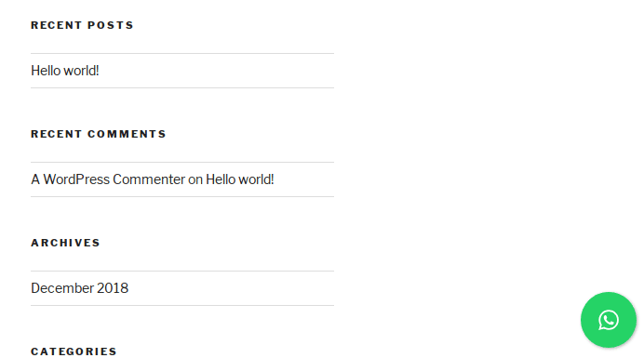
Task: Click the word "December" under Archives
Action: (x=62, y=288)
